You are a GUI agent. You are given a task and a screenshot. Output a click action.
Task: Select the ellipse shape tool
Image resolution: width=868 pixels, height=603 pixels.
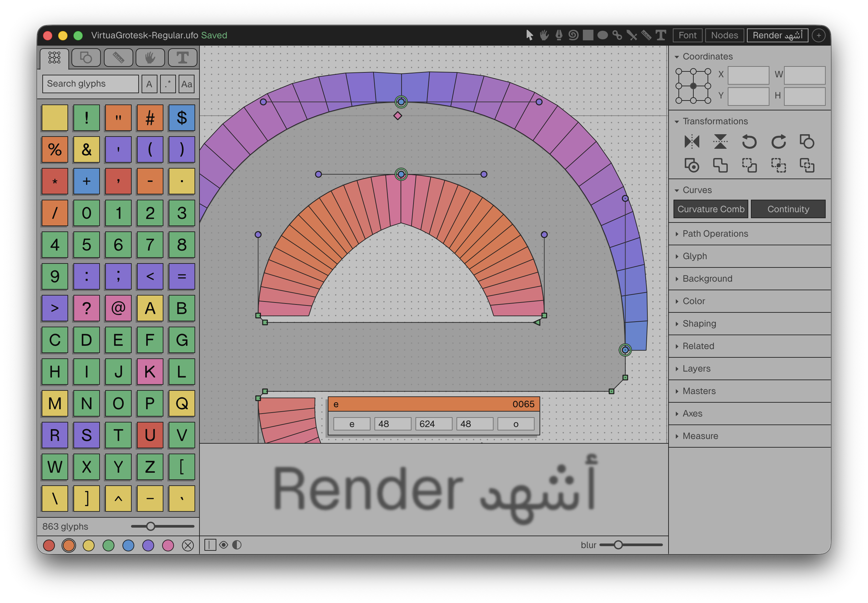click(x=603, y=35)
